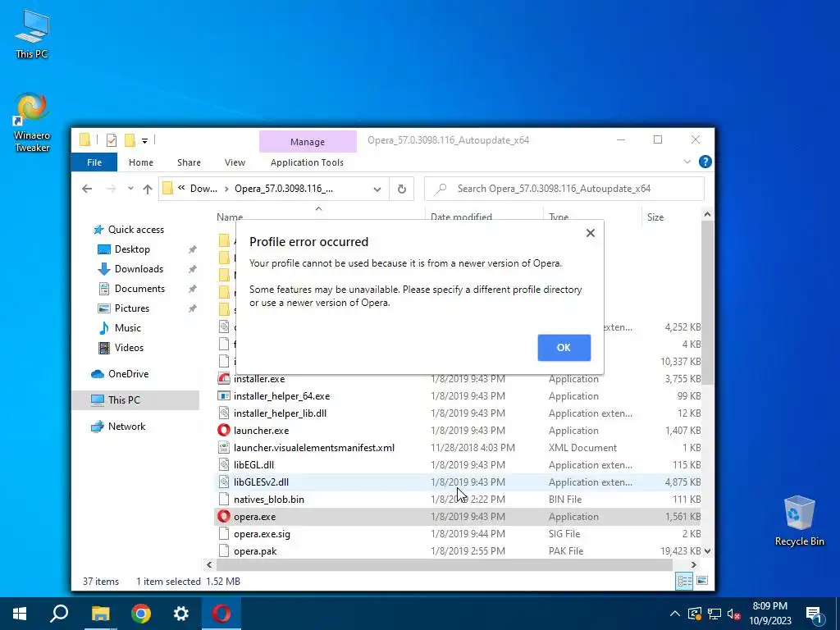Image resolution: width=840 pixels, height=630 pixels.
Task: Select Quick access in the navigation pane
Action: pyautogui.click(x=135, y=230)
